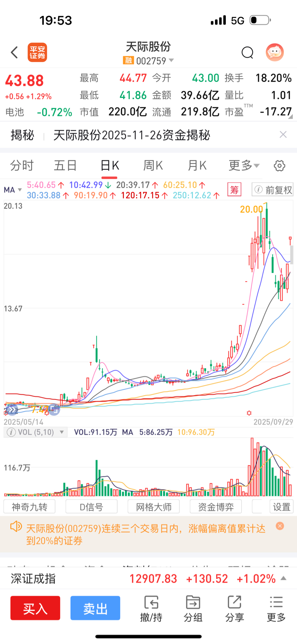Tap the 市值 220.0亿 value

[113, 112]
